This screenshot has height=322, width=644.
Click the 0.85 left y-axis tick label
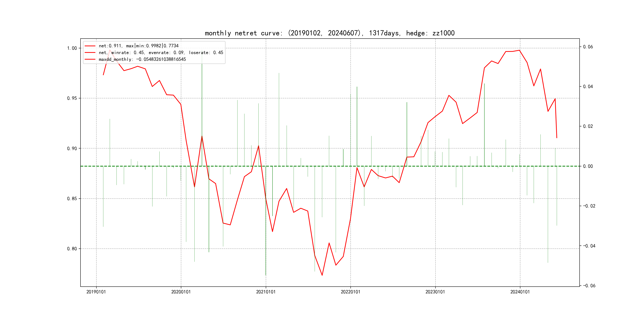pyautogui.click(x=72, y=199)
